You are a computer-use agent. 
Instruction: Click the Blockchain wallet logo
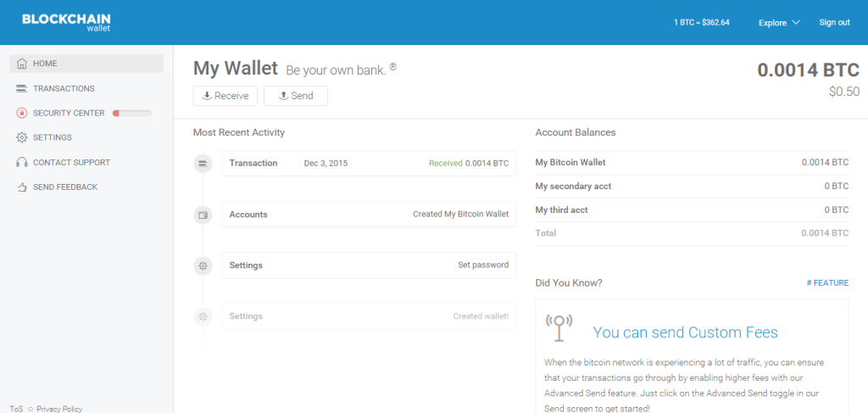(x=66, y=22)
